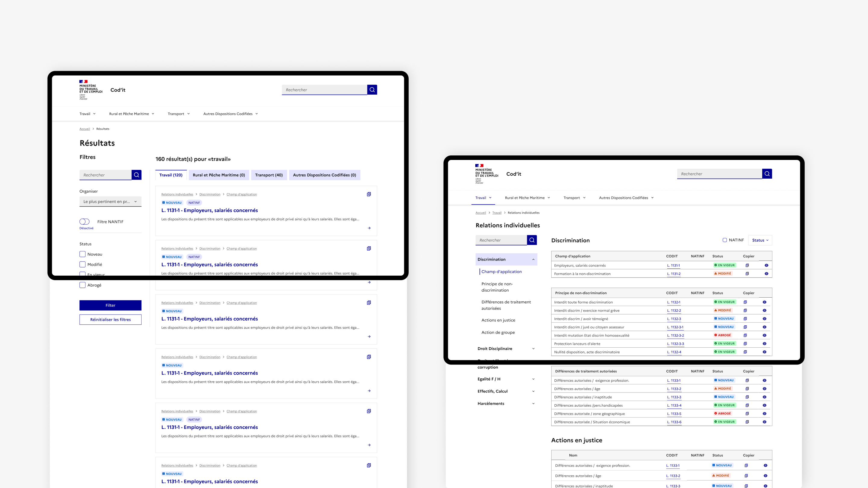The width and height of the screenshot is (868, 488).
Task: Click the eye icon for Nullité disposition, acte discriminatoire
Action: (764, 352)
